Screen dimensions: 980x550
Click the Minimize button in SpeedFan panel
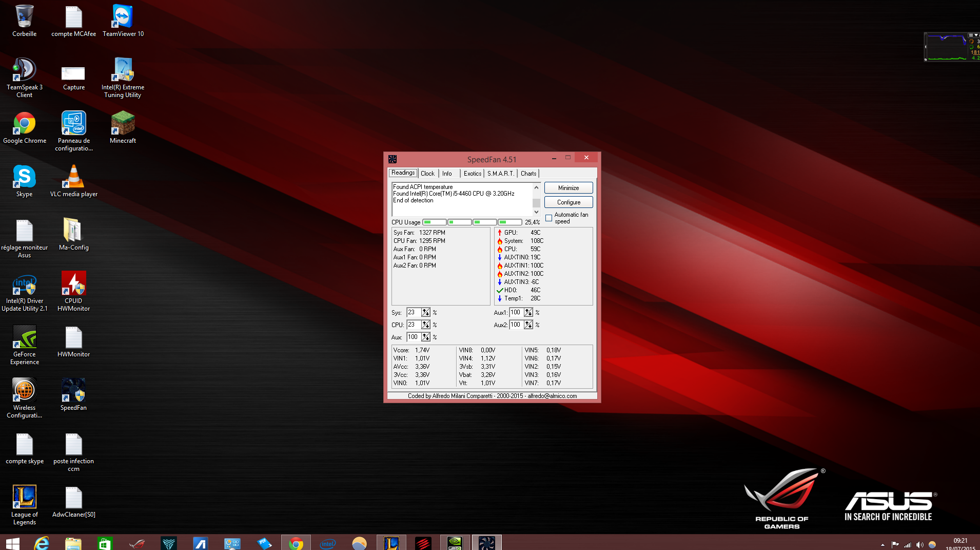coord(569,188)
